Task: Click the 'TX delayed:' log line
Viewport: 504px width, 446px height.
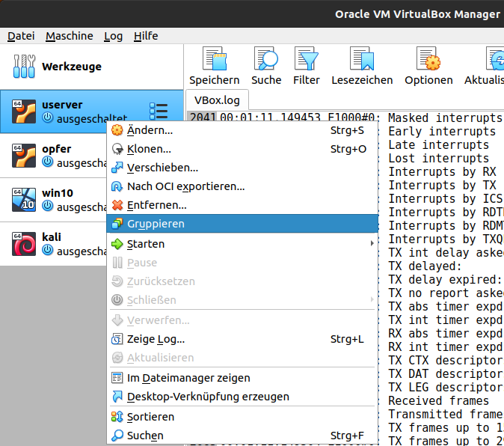Action: pos(425,266)
